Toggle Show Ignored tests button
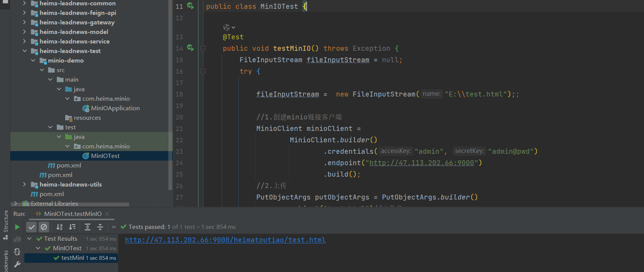Screen dimensions: 644x272 click(x=44, y=227)
